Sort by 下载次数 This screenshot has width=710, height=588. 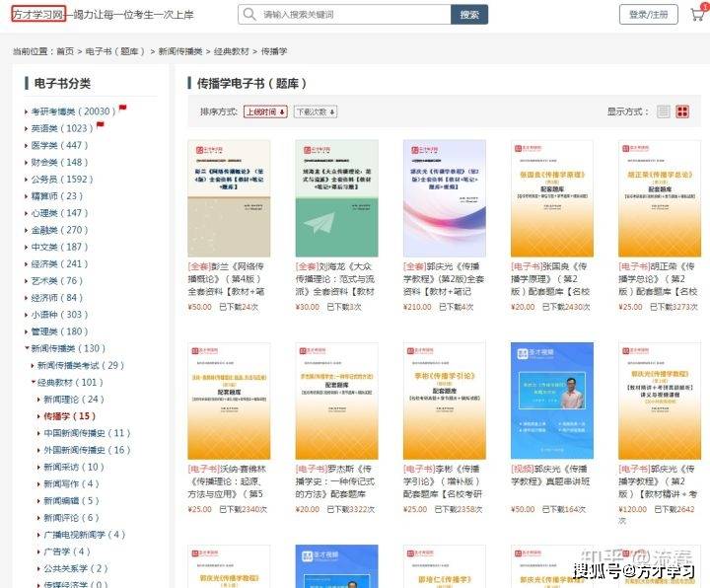pos(316,111)
